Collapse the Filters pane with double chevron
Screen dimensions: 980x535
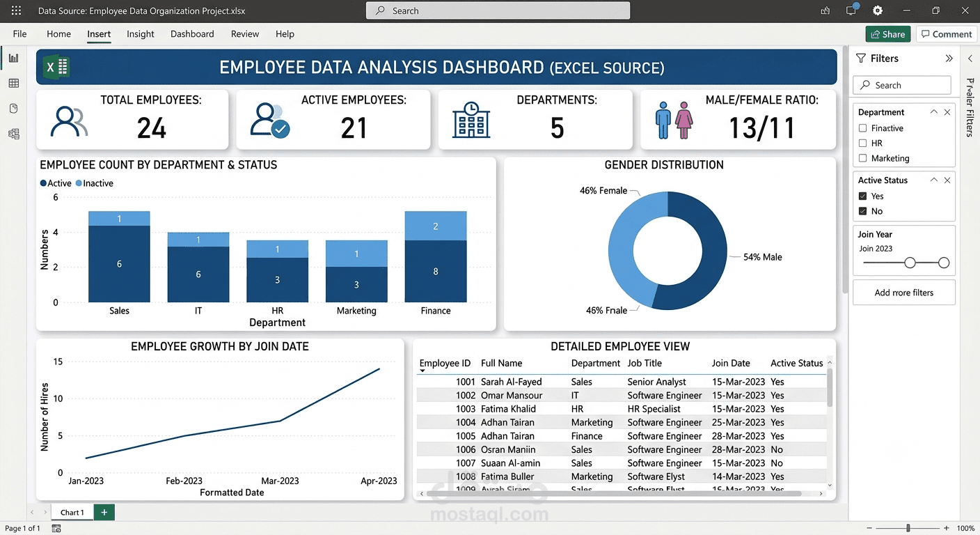click(949, 59)
